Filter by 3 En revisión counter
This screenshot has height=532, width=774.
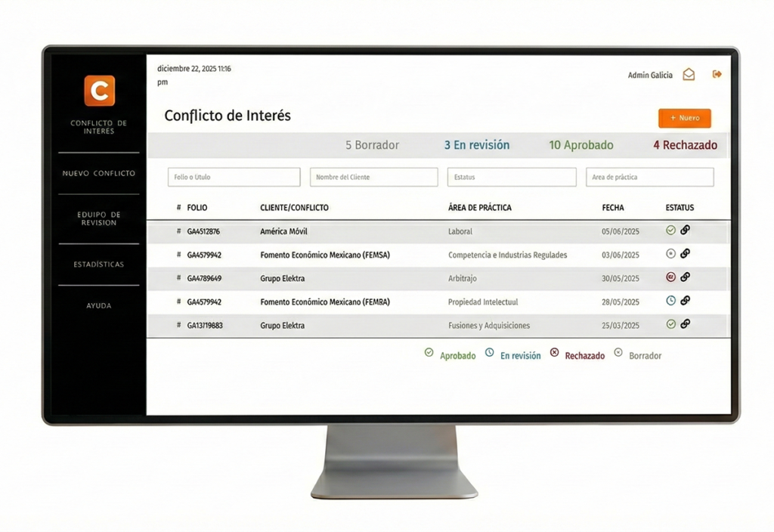click(476, 145)
